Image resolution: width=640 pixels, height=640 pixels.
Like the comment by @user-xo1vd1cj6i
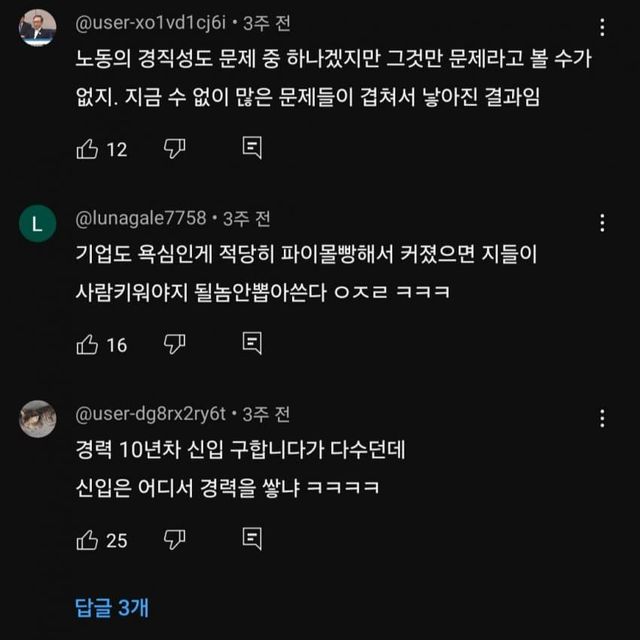pos(88,149)
